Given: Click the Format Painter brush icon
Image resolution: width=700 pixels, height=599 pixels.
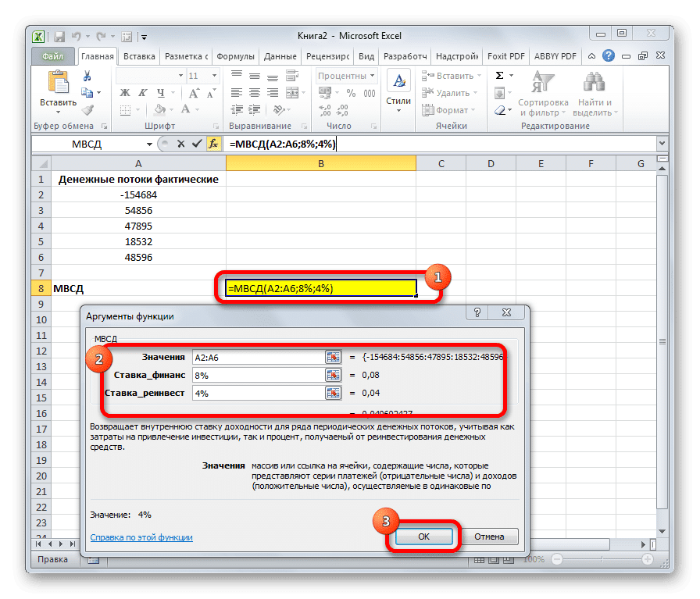Looking at the screenshot, I should [x=88, y=110].
